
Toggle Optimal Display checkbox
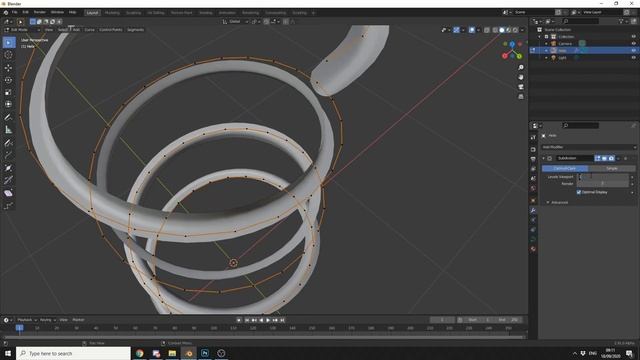[579, 192]
